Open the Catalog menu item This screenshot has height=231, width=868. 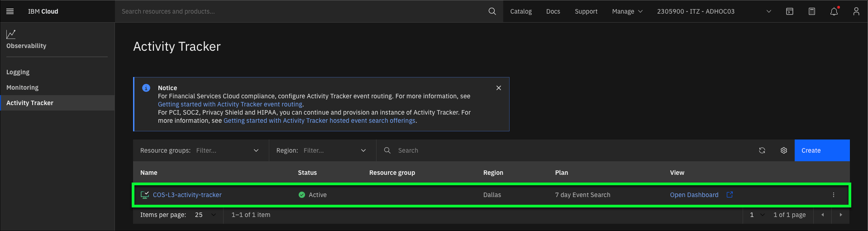click(521, 11)
